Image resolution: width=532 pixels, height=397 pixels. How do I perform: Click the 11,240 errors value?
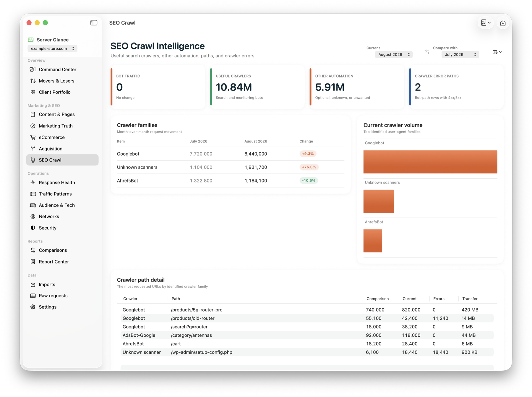point(440,318)
